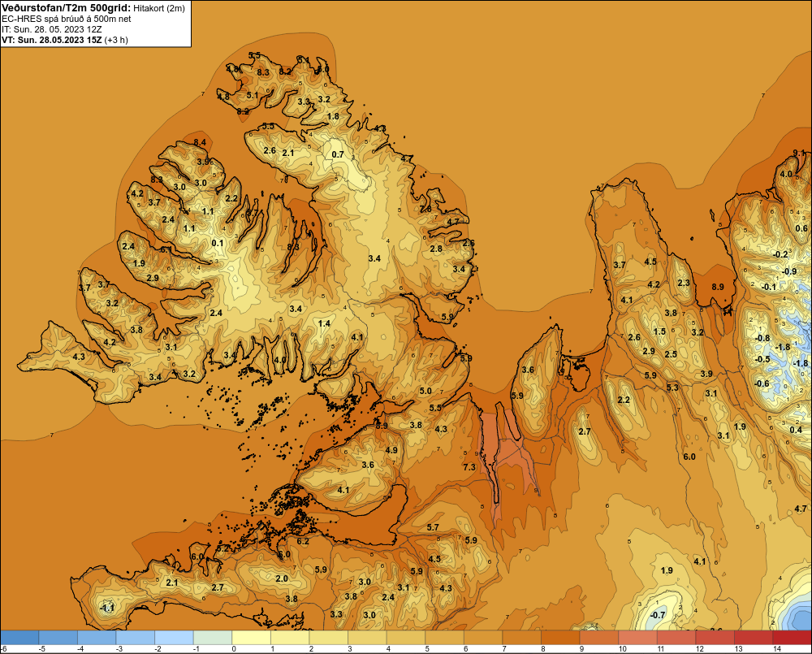Screen dimensions: 812x654
Task: Click the temperature value 2.3 on the map
Action: tap(684, 283)
